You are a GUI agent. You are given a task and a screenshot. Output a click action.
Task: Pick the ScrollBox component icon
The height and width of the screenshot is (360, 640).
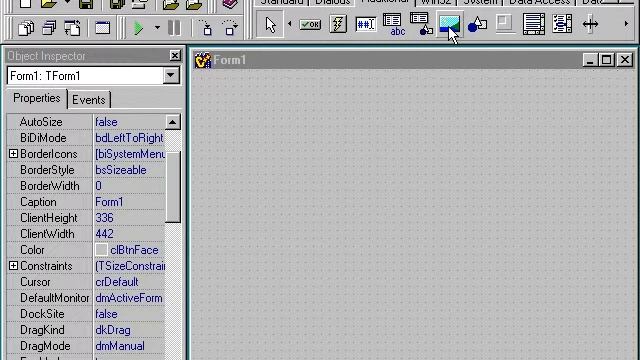click(x=533, y=24)
